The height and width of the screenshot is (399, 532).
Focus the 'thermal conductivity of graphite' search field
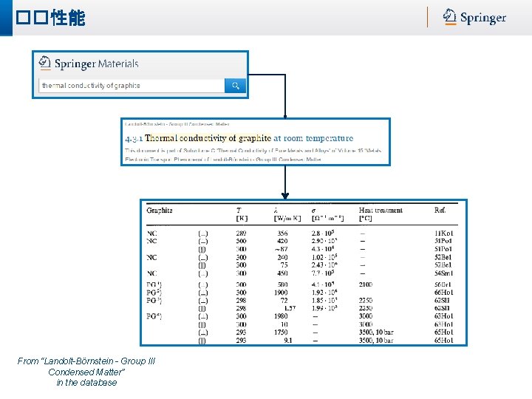132,86
